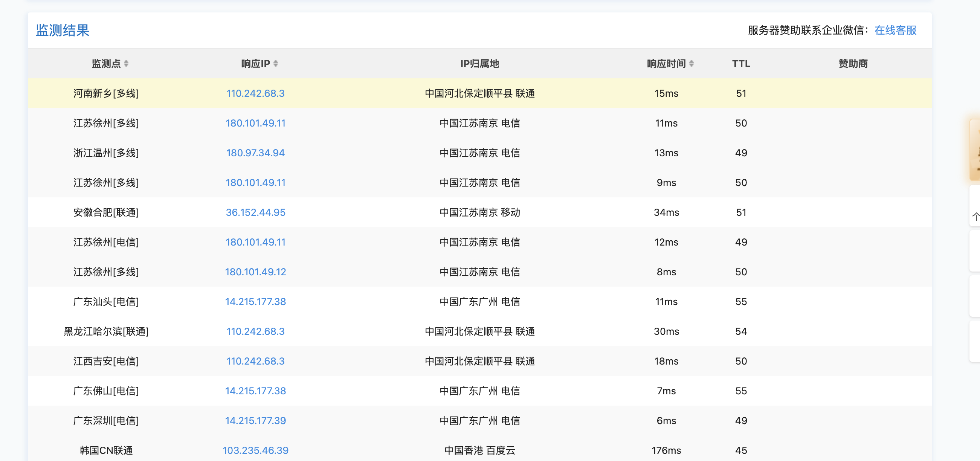
Task: Click IP 180.101.49.11 in the 江苏徐州 row
Action: pos(255,123)
